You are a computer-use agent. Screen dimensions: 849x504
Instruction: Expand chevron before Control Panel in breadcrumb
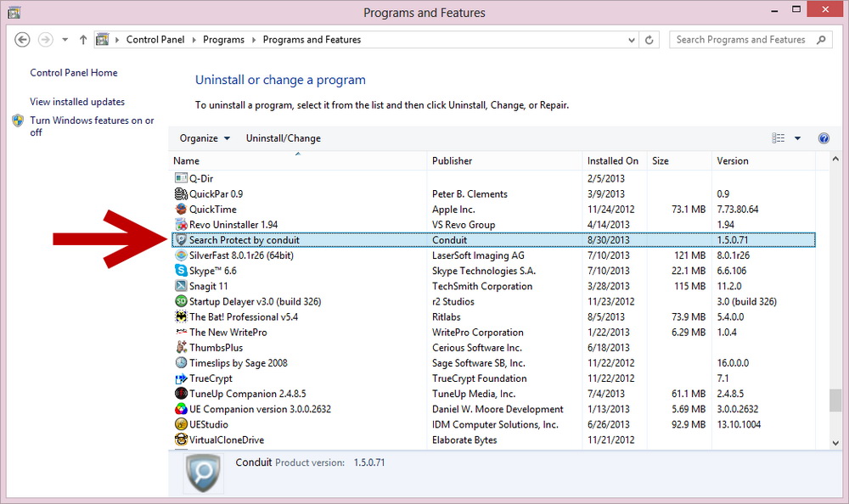click(x=117, y=40)
